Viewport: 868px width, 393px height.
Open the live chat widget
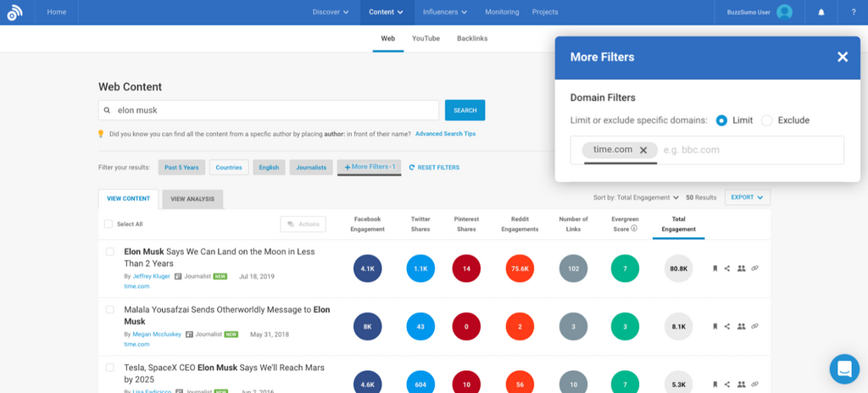tap(843, 368)
